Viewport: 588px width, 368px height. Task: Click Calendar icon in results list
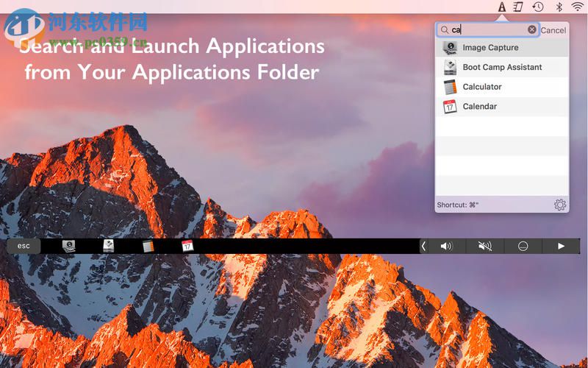[450, 107]
